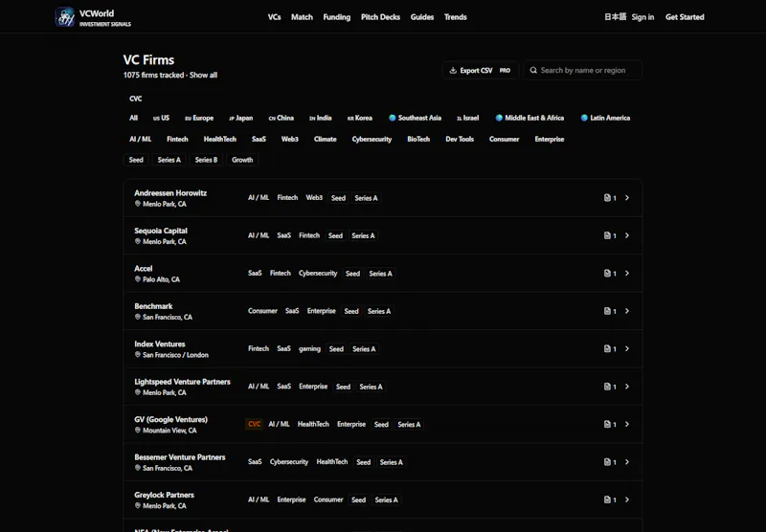
Task: Expand the Sequoia Capital row chevron
Action: tap(627, 235)
